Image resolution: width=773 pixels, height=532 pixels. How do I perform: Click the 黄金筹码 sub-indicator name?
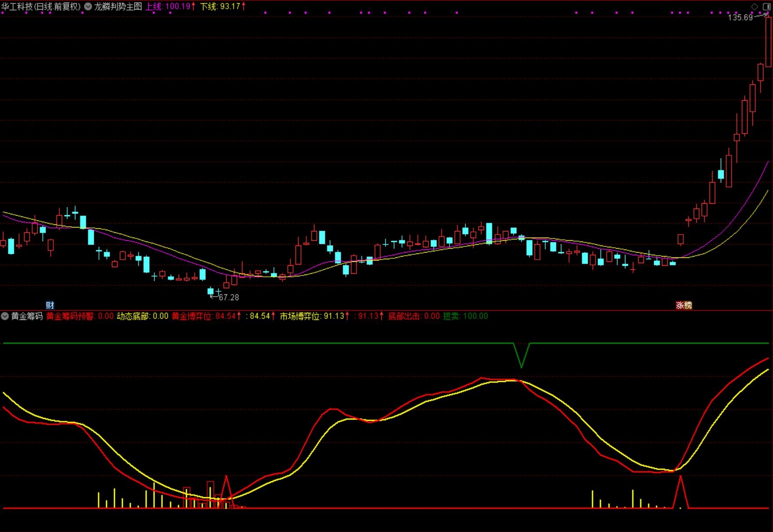tap(27, 316)
